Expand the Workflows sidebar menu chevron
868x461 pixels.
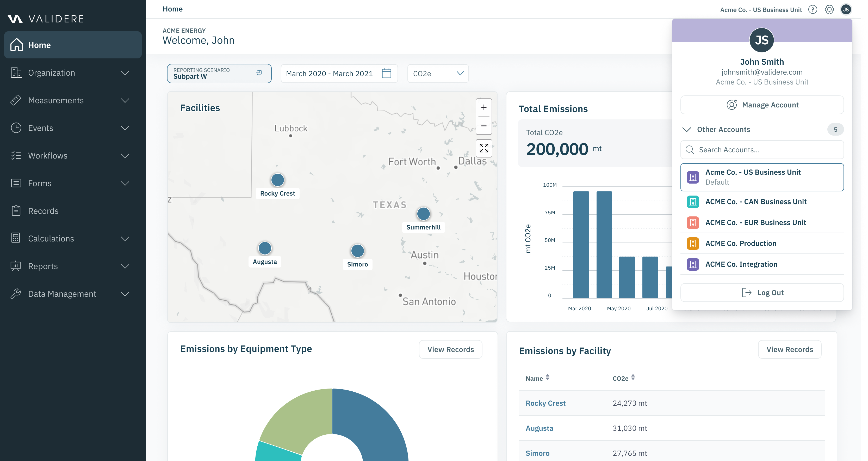point(125,156)
